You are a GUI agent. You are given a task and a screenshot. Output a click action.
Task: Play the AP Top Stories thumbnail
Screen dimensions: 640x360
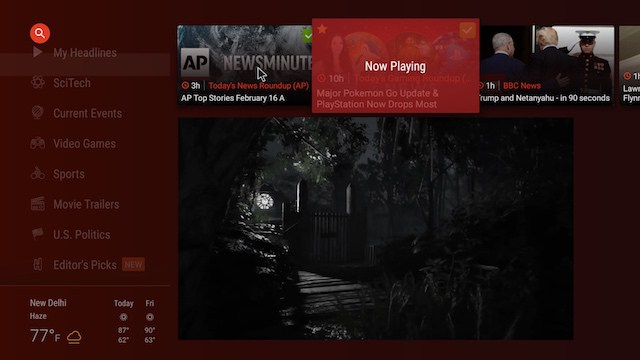pos(245,52)
